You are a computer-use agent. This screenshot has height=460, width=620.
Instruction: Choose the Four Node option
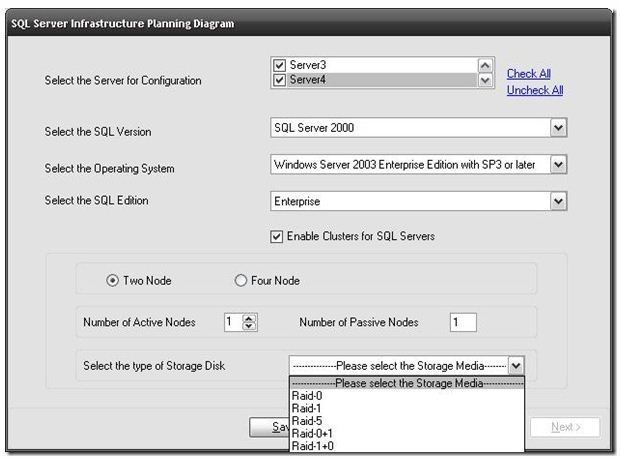click(x=241, y=280)
